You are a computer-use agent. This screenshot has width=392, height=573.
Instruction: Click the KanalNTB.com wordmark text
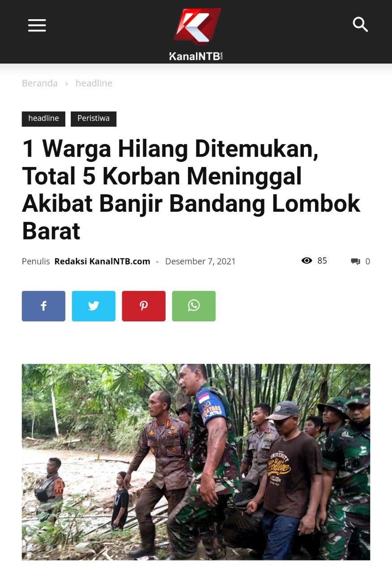pos(196,56)
